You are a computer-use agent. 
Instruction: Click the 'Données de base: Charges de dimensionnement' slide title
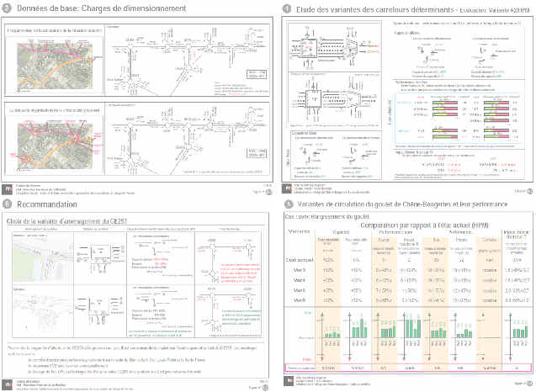[102, 8]
